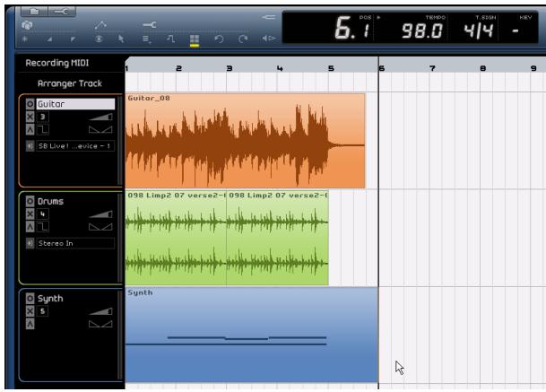This screenshot has width=546, height=392.
Task: Arm record on the Guitar track
Action: [x=30, y=104]
